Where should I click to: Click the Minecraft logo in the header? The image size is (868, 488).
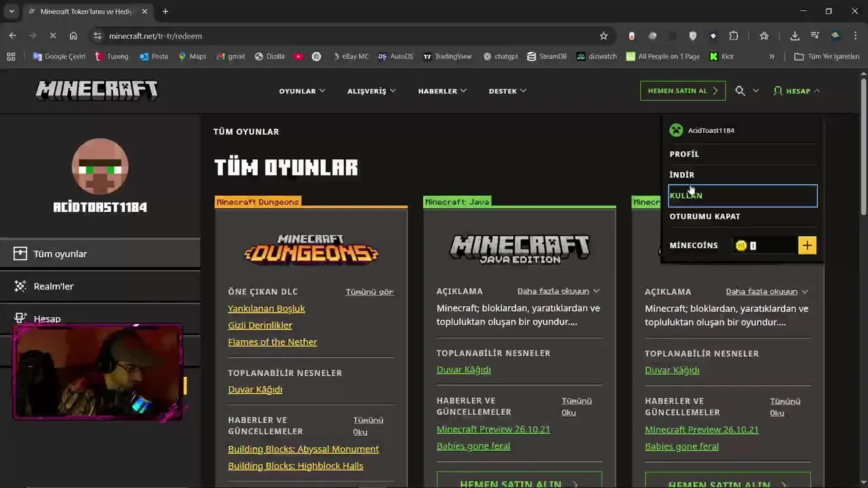pyautogui.click(x=97, y=91)
